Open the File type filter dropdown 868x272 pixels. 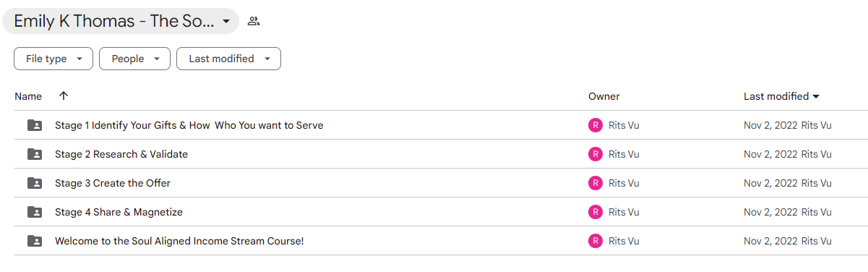pyautogui.click(x=53, y=59)
